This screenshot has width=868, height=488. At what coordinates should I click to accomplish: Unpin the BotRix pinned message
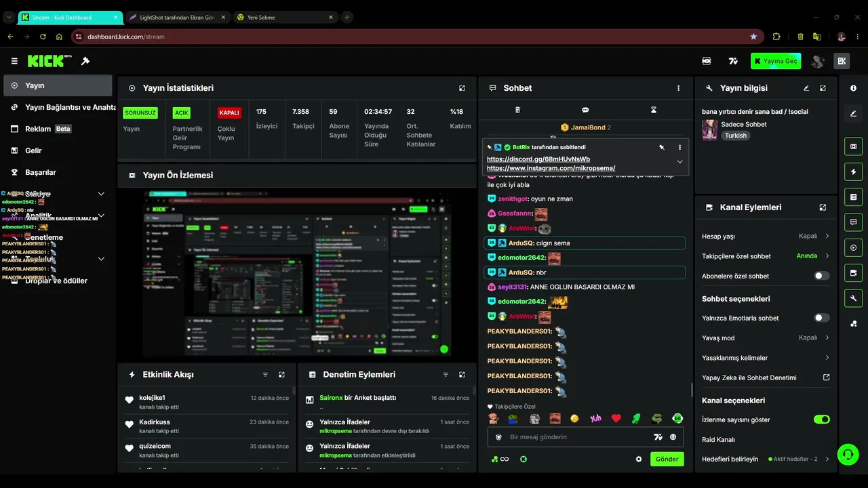pyautogui.click(x=662, y=147)
